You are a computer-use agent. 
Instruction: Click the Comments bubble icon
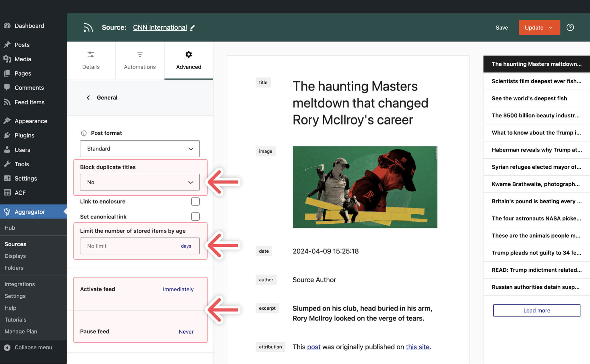7,87
